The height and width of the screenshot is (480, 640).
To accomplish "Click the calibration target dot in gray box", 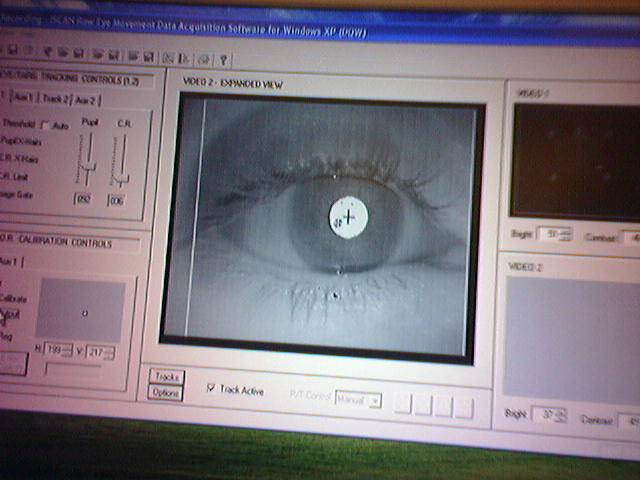I will click(85, 313).
